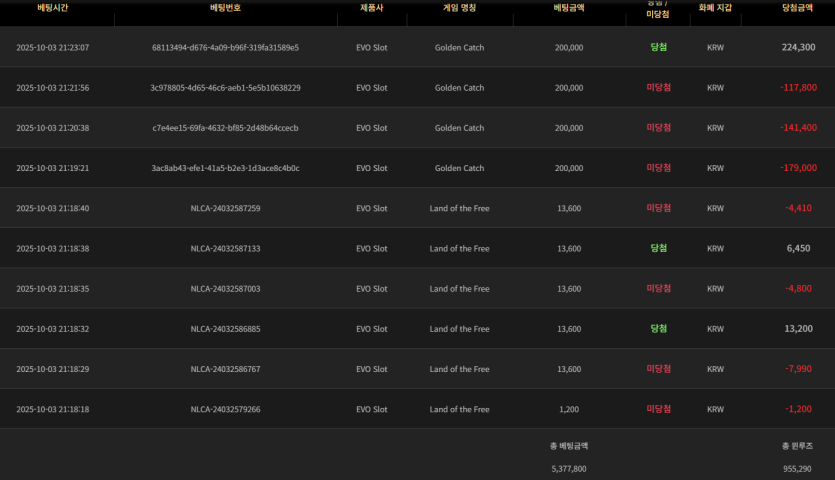The height and width of the screenshot is (480, 835).
Task: Click 13,600 bet amount in 21:18:35 row
Action: [569, 289]
